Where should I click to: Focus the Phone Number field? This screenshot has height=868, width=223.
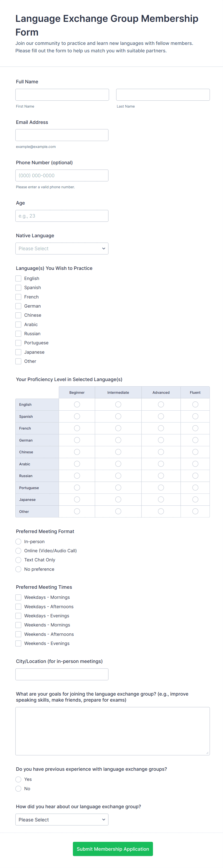click(62, 176)
